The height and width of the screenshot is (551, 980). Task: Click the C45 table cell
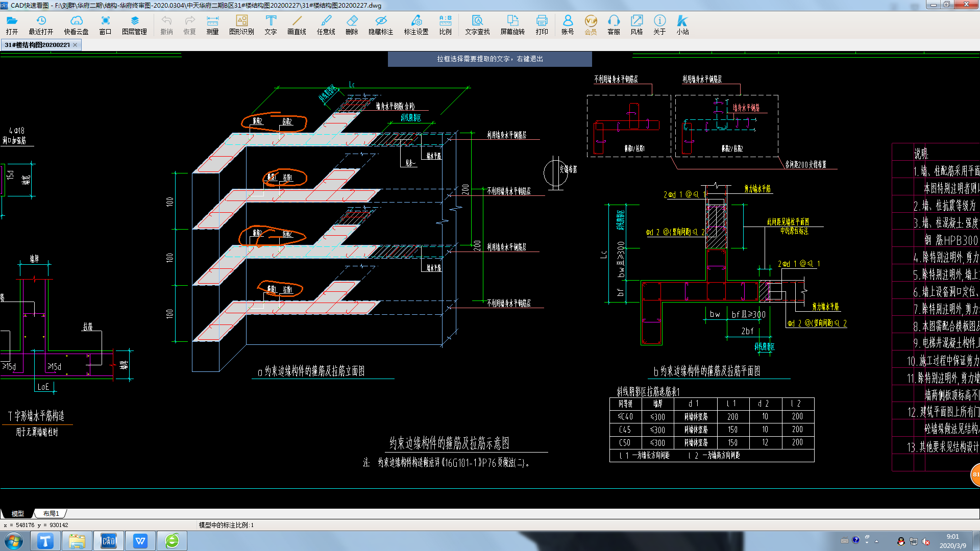coord(625,430)
